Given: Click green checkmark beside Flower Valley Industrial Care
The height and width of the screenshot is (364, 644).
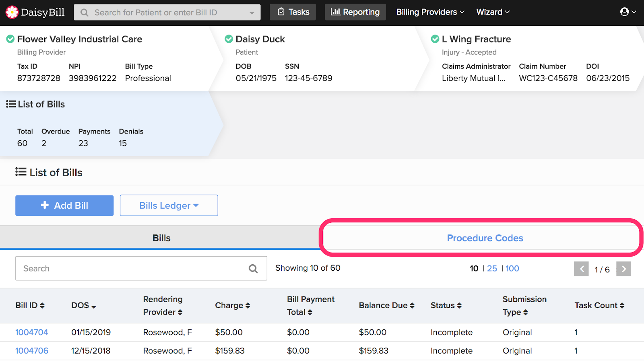Looking at the screenshot, I should click(x=10, y=39).
